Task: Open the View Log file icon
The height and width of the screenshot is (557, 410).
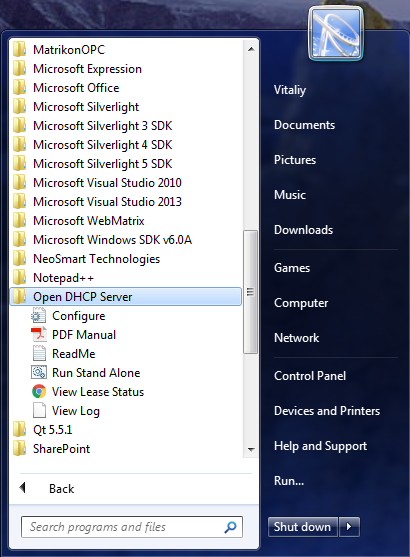Action: tap(39, 411)
